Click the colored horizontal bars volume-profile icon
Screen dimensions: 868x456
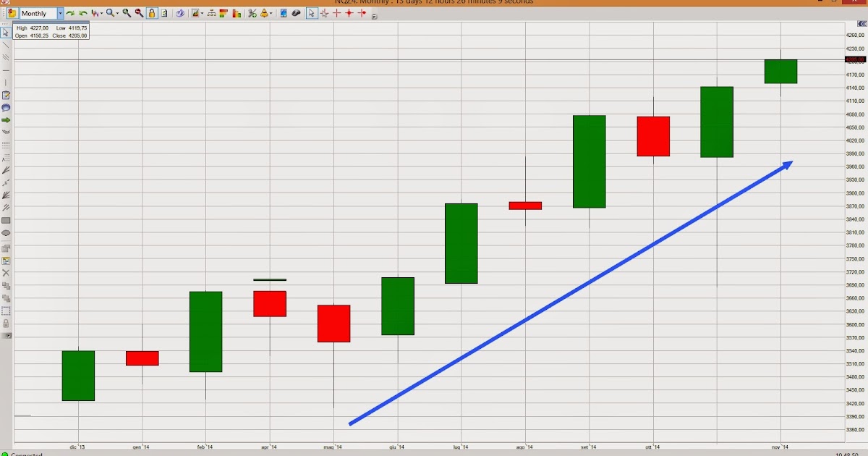coord(224,13)
